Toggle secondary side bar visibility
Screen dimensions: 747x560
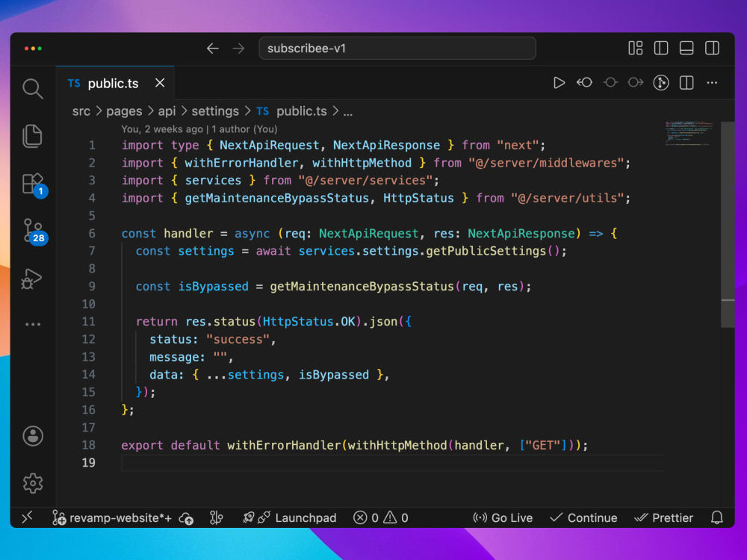(x=712, y=48)
